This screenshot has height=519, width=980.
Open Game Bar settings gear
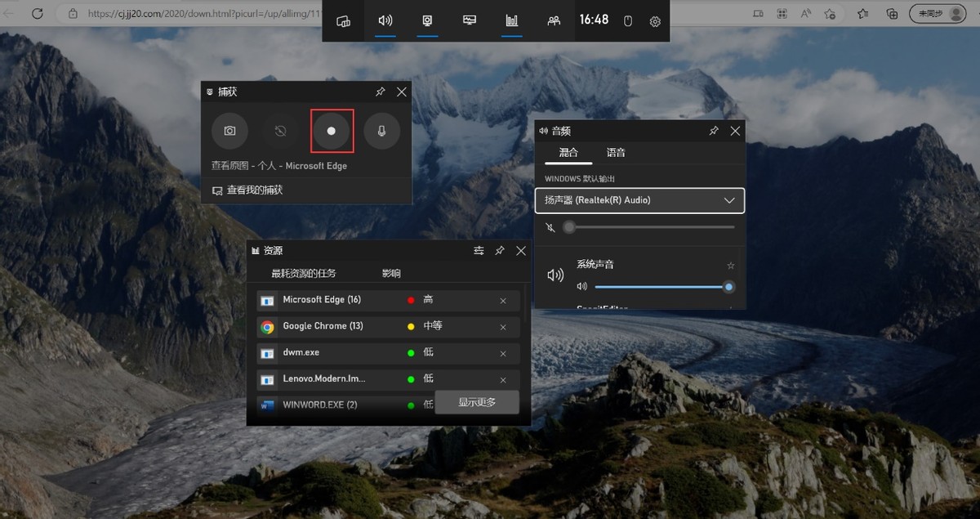pos(655,21)
